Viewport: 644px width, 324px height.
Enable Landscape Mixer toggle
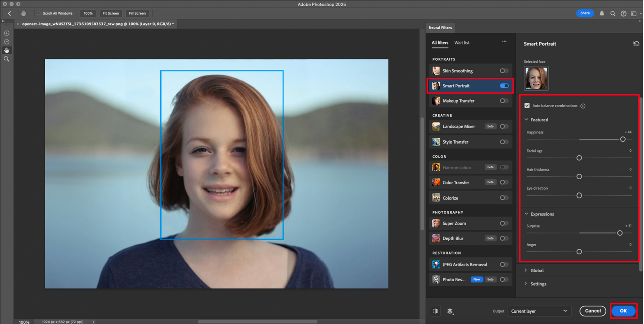tap(504, 126)
